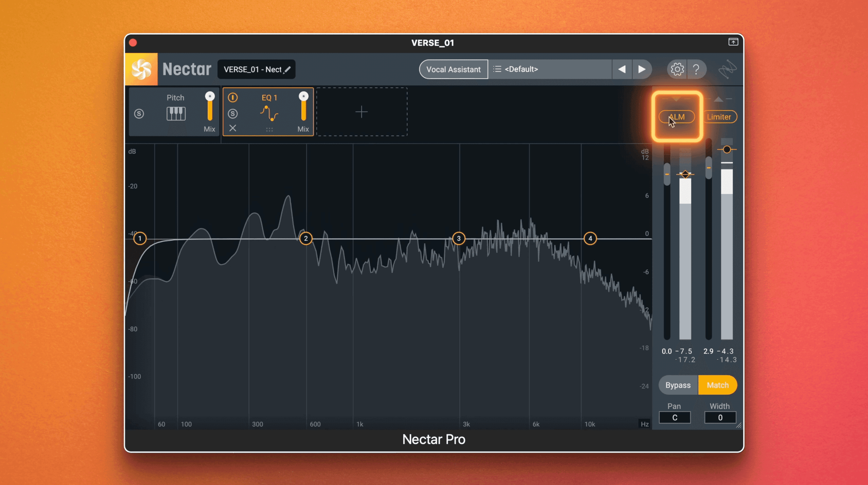Toggle the ALM button
868x485 pixels.
(677, 117)
